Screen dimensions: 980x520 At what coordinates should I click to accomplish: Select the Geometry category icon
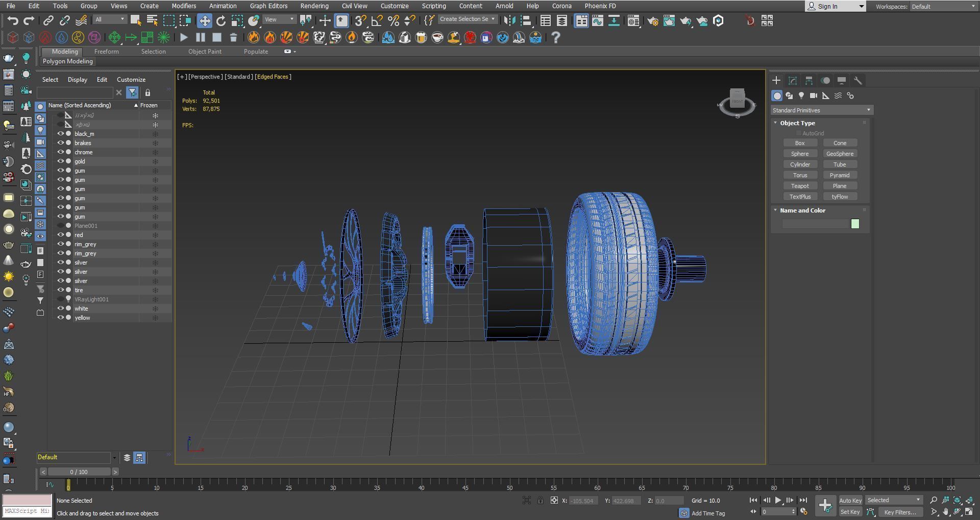pyautogui.click(x=777, y=96)
